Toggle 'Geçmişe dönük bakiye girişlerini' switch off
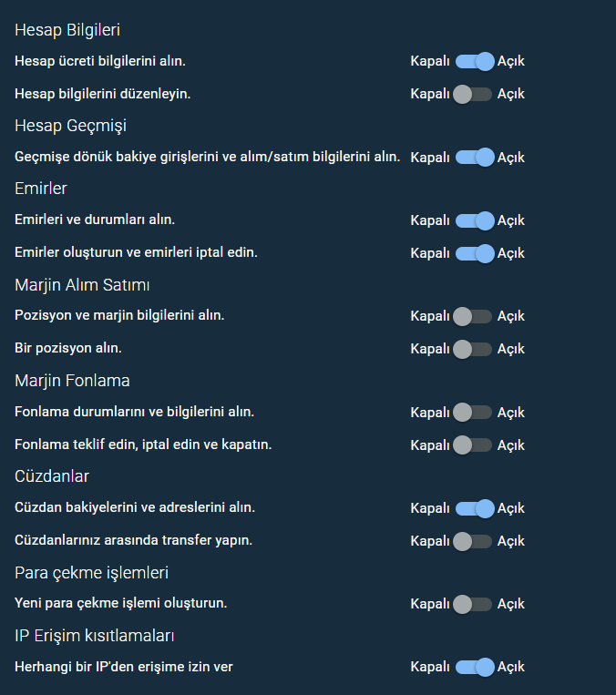 click(474, 158)
